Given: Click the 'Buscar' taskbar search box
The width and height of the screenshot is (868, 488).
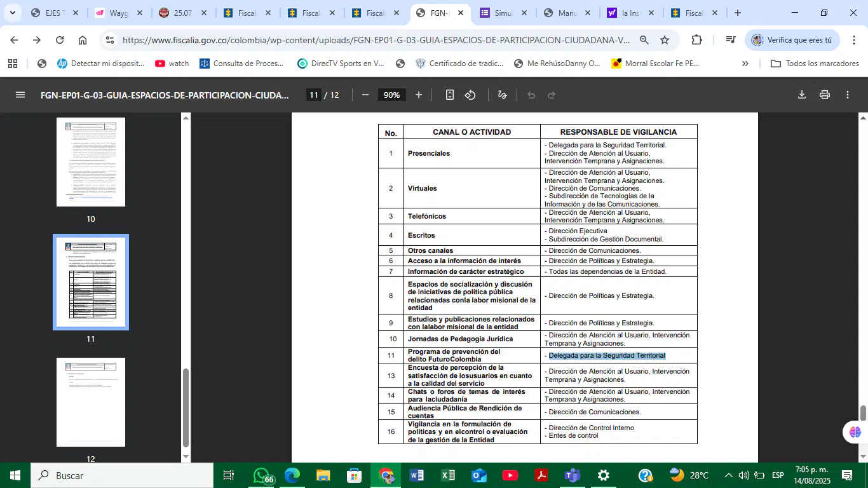Looking at the screenshot, I should pyautogui.click(x=121, y=475).
